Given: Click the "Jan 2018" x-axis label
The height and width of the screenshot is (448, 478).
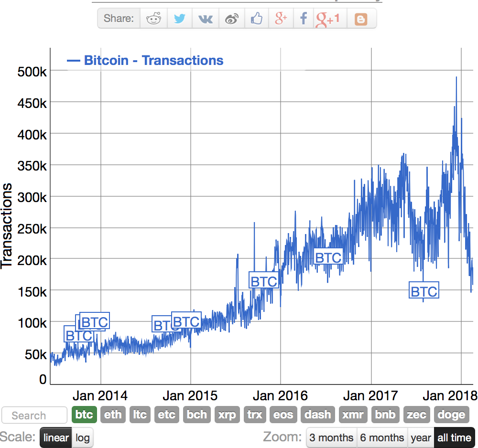Looking at the screenshot, I should 450,395.
